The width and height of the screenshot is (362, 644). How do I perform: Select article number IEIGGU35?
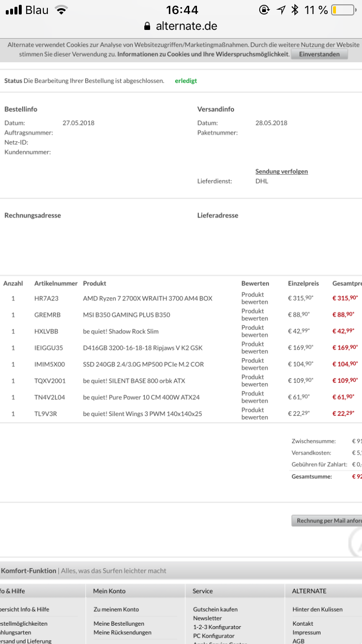click(49, 348)
